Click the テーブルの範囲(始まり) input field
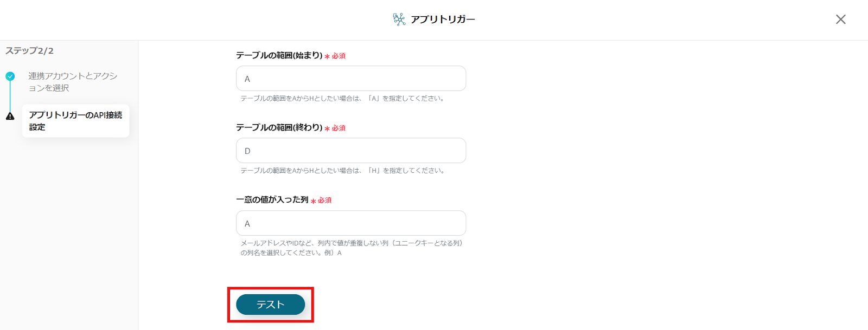Viewport: 868px width, 330px height. pyautogui.click(x=351, y=79)
